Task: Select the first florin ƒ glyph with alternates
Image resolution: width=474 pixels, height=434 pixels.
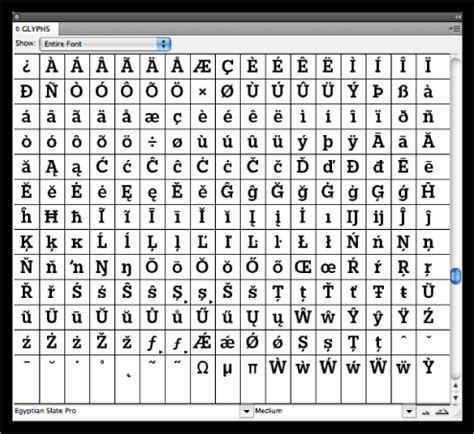Action: pos(152,343)
